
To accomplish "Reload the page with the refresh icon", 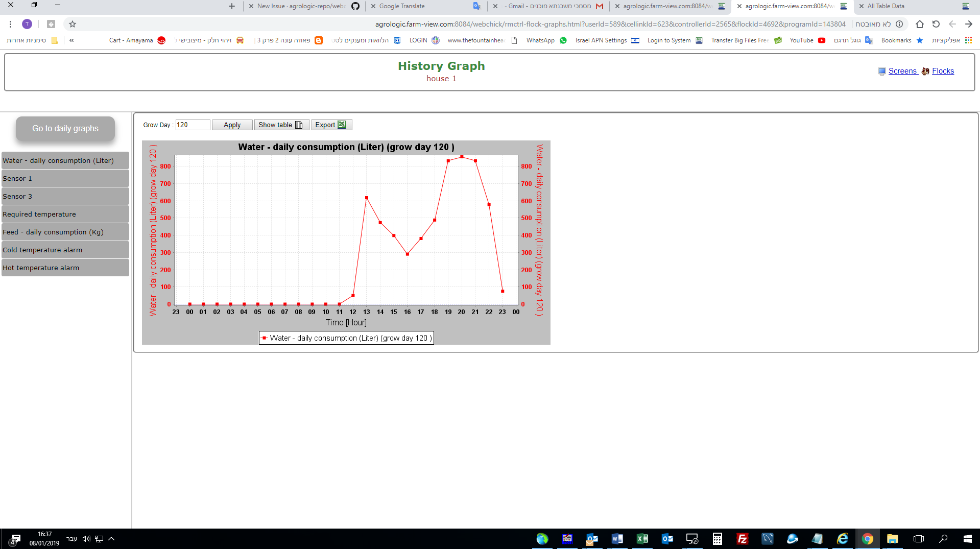I will [x=936, y=24].
